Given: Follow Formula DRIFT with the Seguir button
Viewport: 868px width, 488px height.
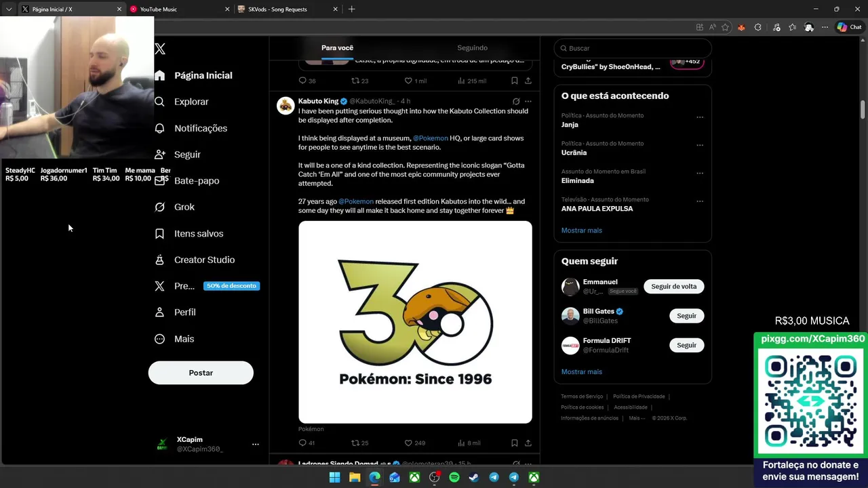Looking at the screenshot, I should 686,345.
